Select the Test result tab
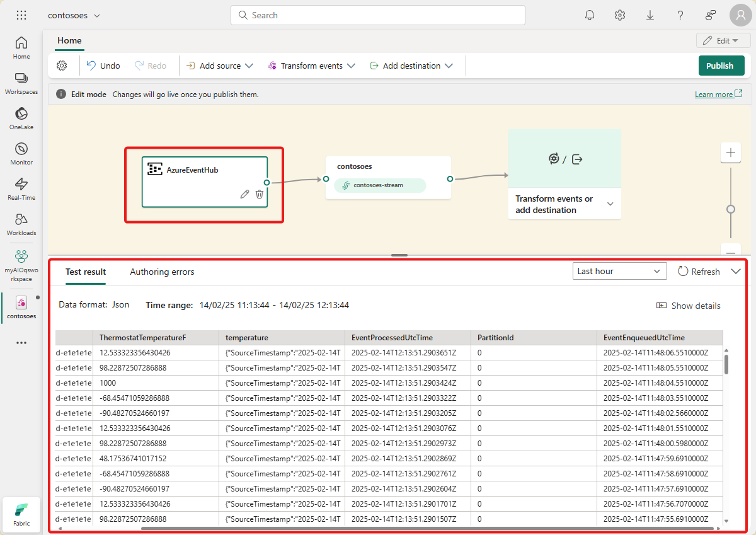Screen dimensions: 756x535 86,272
